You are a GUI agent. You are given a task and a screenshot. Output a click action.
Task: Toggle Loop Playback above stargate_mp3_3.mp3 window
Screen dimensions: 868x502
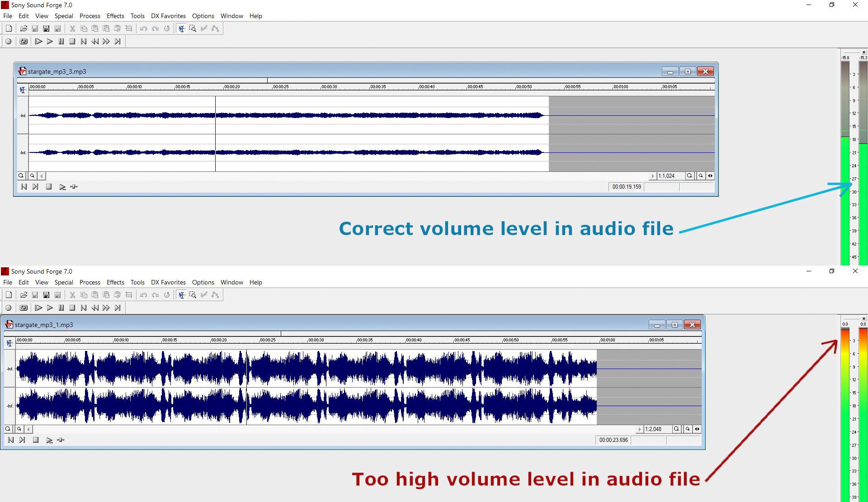point(24,42)
